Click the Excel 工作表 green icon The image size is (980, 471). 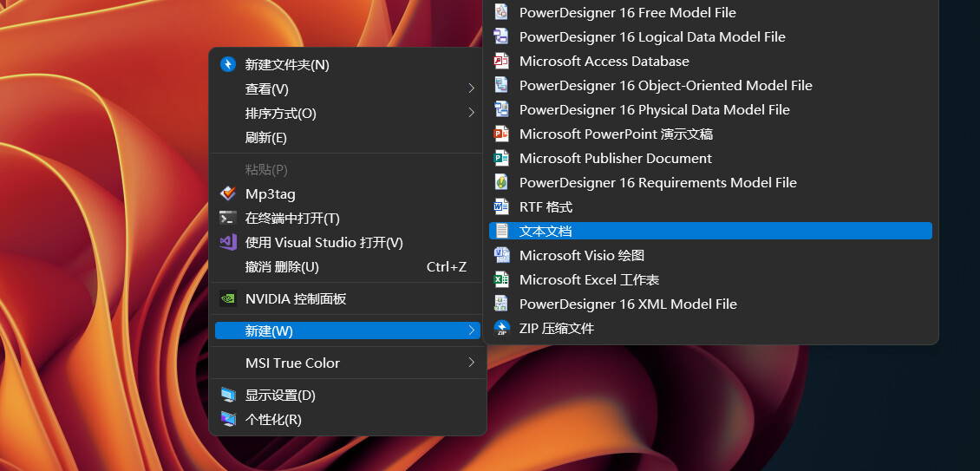[x=501, y=279]
